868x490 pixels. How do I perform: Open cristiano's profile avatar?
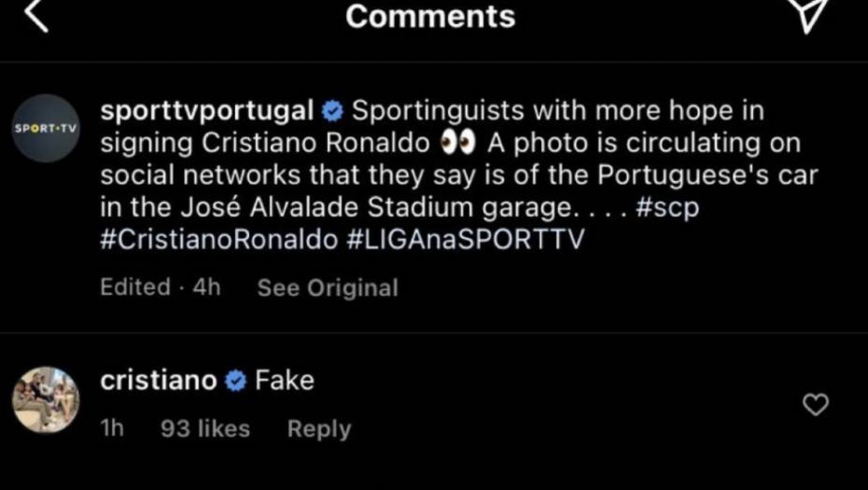45,400
